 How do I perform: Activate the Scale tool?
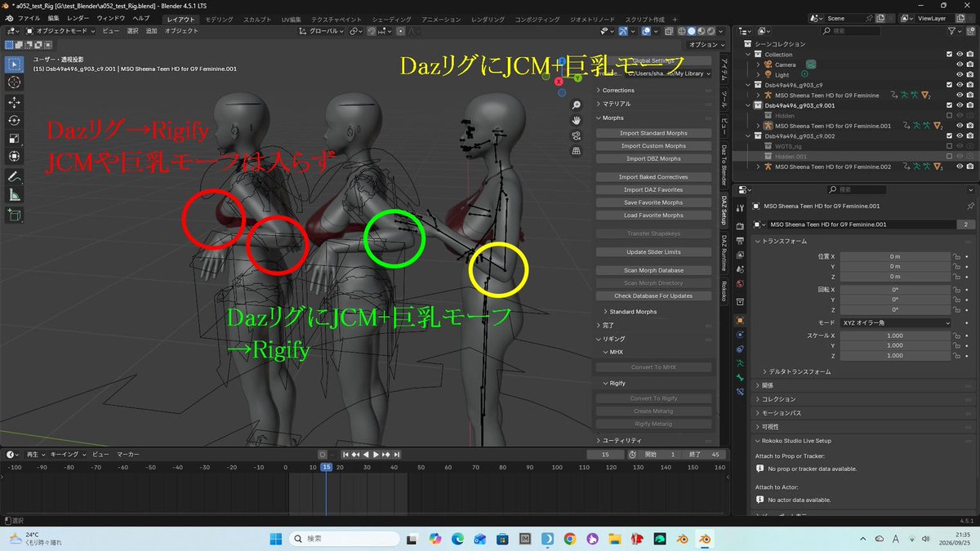tap(15, 139)
